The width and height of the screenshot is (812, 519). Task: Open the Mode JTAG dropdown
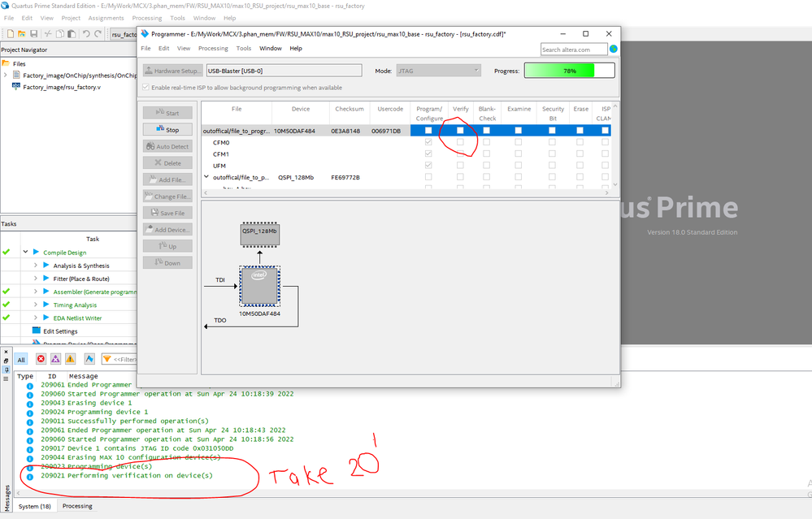[439, 71]
